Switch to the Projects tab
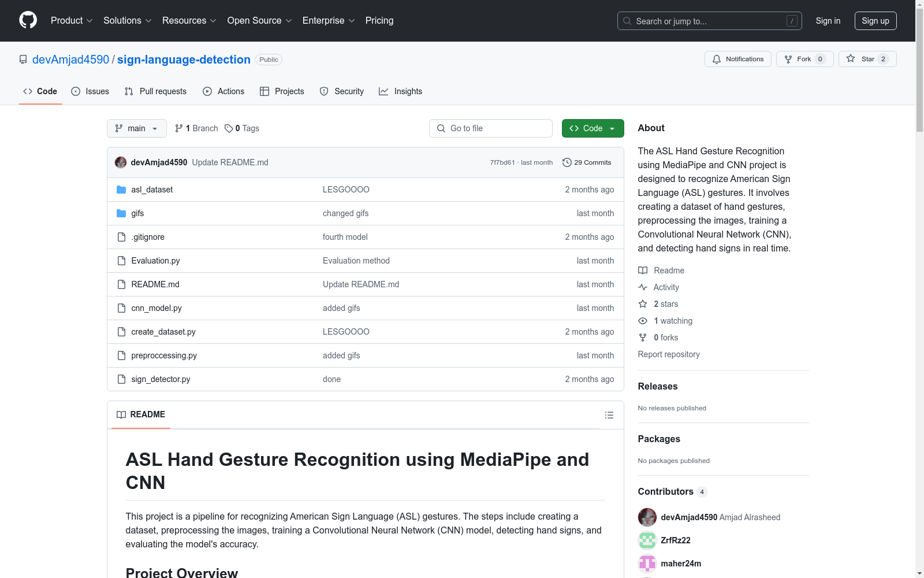 pyautogui.click(x=282, y=91)
